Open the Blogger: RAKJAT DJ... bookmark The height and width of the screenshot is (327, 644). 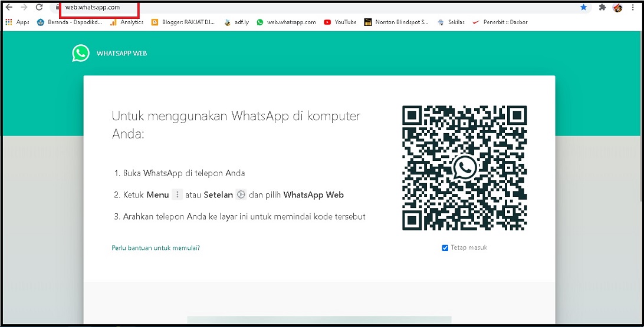coord(183,22)
